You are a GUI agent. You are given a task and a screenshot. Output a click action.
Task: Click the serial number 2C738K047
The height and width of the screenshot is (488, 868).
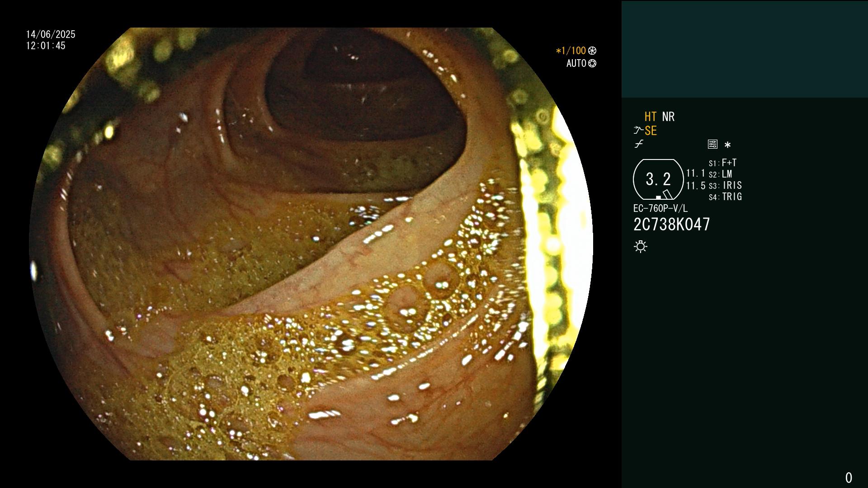(672, 225)
